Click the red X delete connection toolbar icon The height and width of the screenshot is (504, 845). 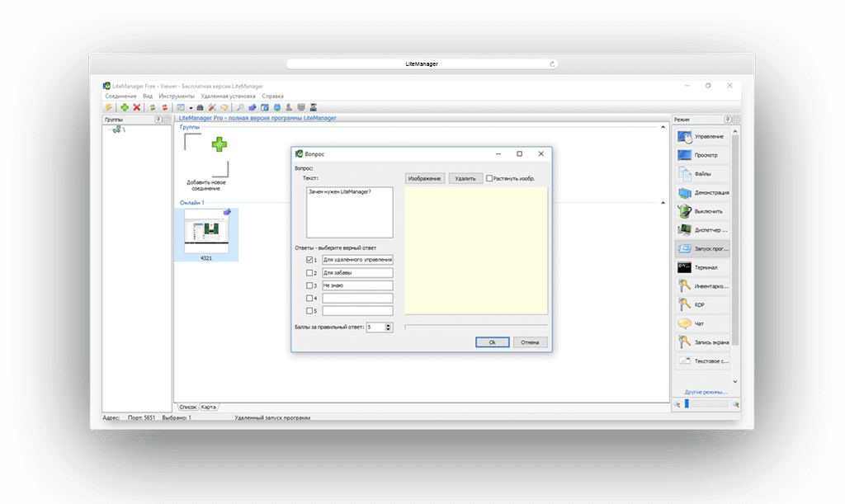click(137, 108)
